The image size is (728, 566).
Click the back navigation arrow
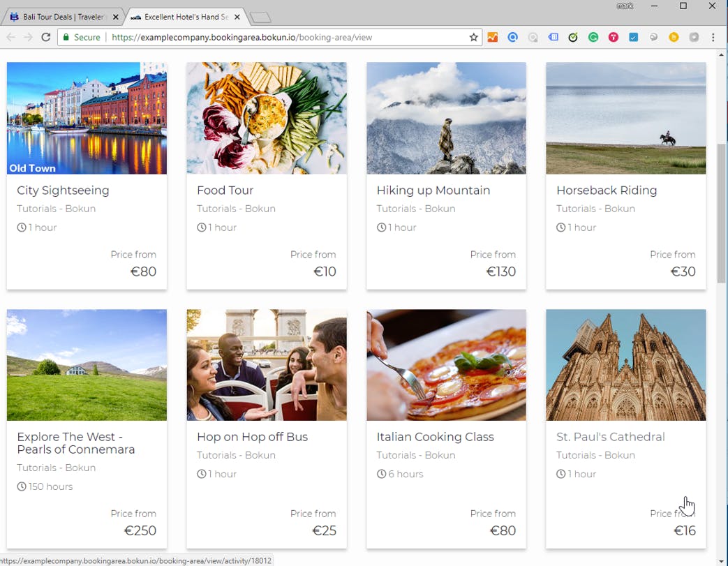[x=11, y=37]
